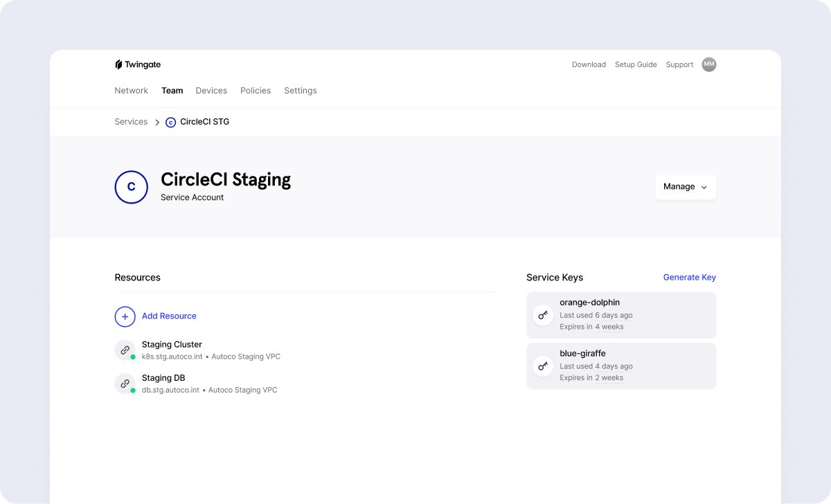This screenshot has width=831, height=504.
Task: Click 'Expires in 2 weeks' text
Action: pyautogui.click(x=591, y=378)
